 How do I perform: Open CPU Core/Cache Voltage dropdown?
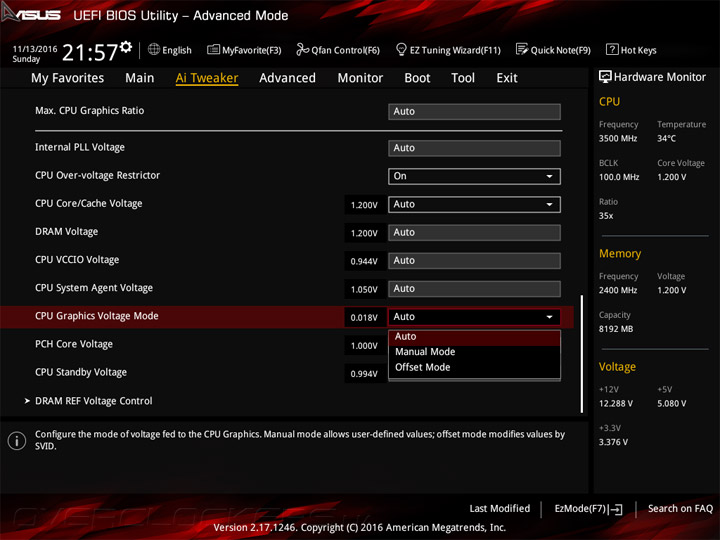474,204
